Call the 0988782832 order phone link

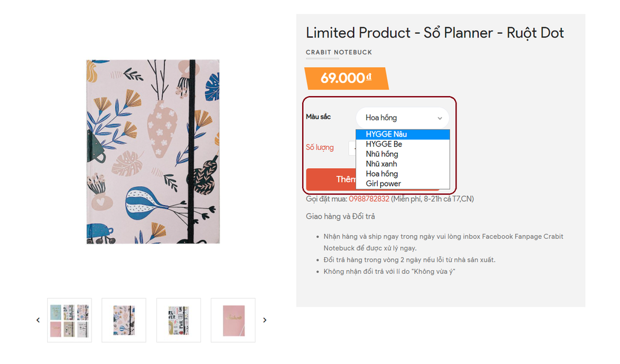click(369, 199)
